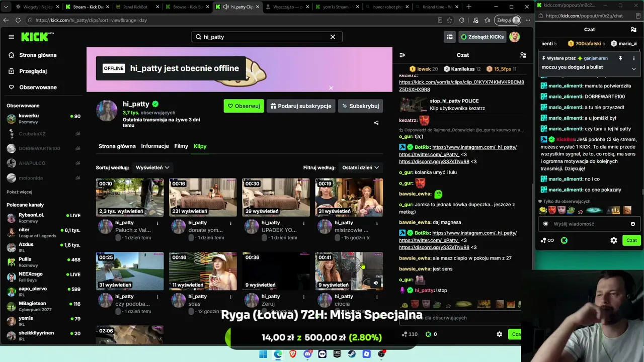Open pinned message options menu
The image size is (644, 362).
pos(633,58)
